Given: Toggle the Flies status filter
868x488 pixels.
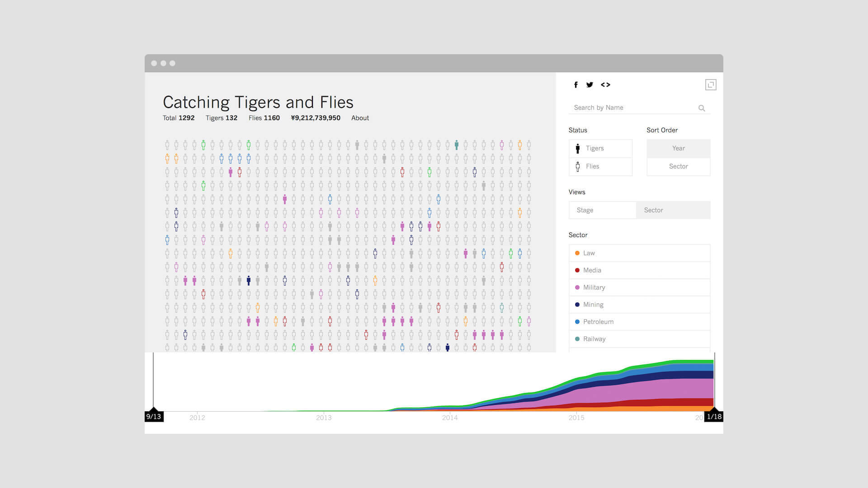Looking at the screenshot, I should 600,166.
